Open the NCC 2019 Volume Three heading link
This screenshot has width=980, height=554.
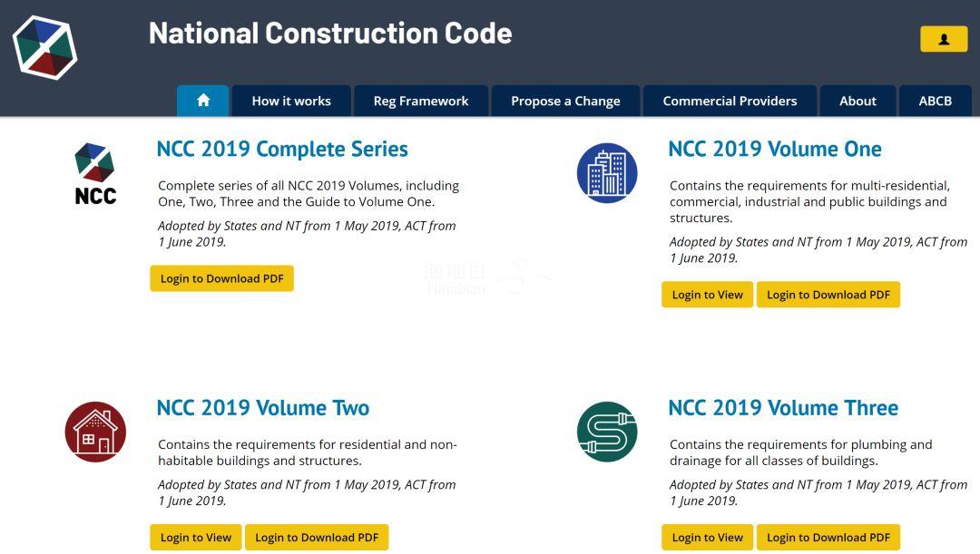coord(783,408)
